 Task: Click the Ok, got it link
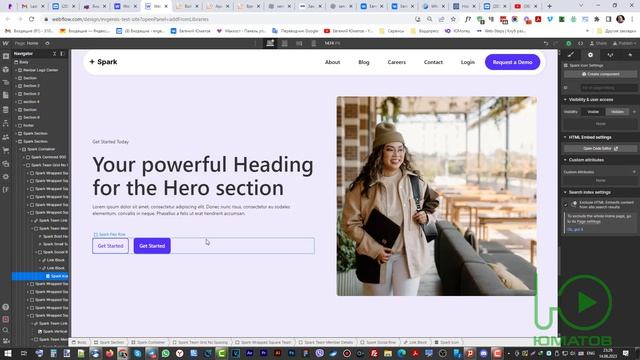coord(575,229)
